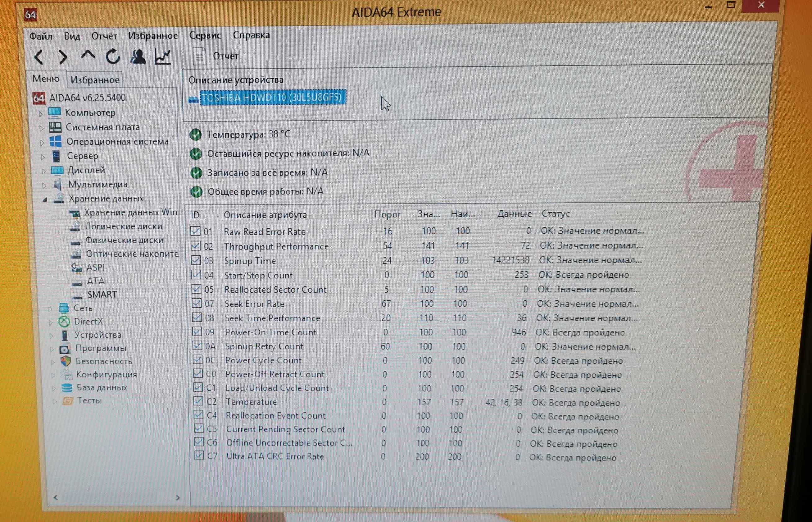Image resolution: width=812 pixels, height=522 pixels.
Task: Click the AIDA64 v6.25.5400 root icon
Action: tap(39, 98)
